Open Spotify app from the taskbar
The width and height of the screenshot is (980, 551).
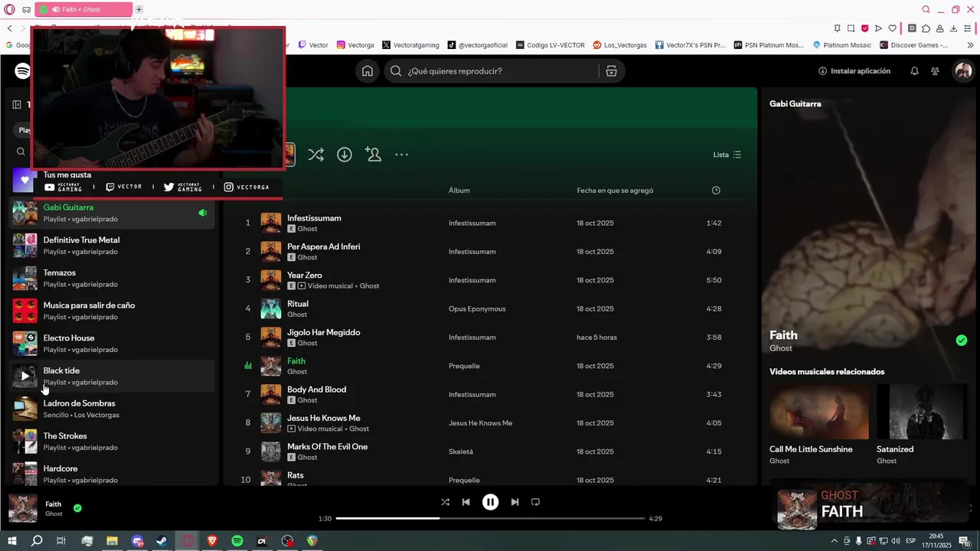point(237,541)
